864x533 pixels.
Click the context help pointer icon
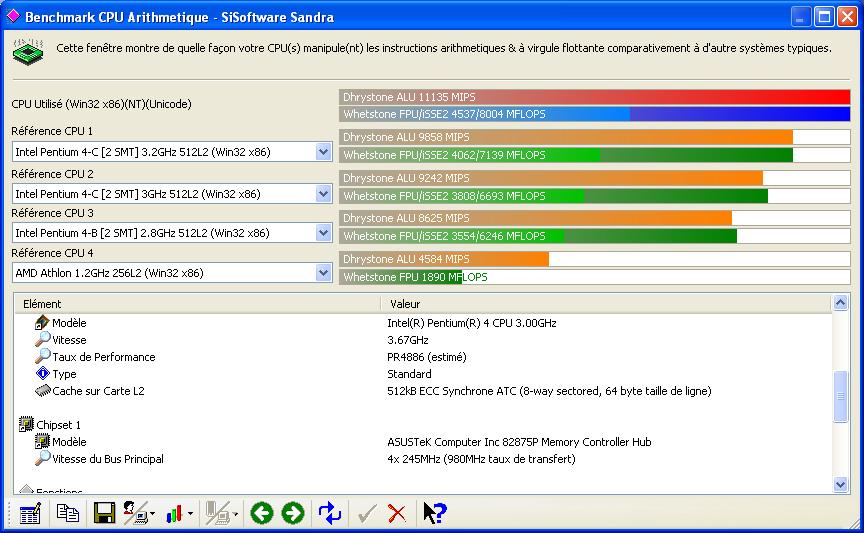435,513
